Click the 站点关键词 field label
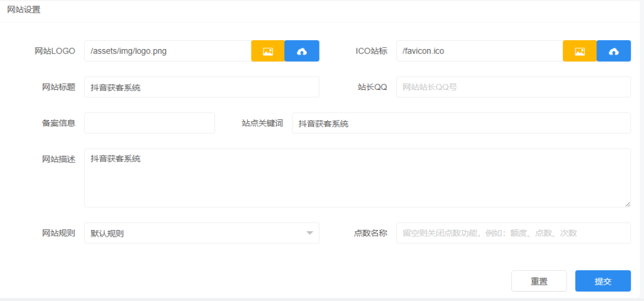644x301 pixels. click(262, 123)
